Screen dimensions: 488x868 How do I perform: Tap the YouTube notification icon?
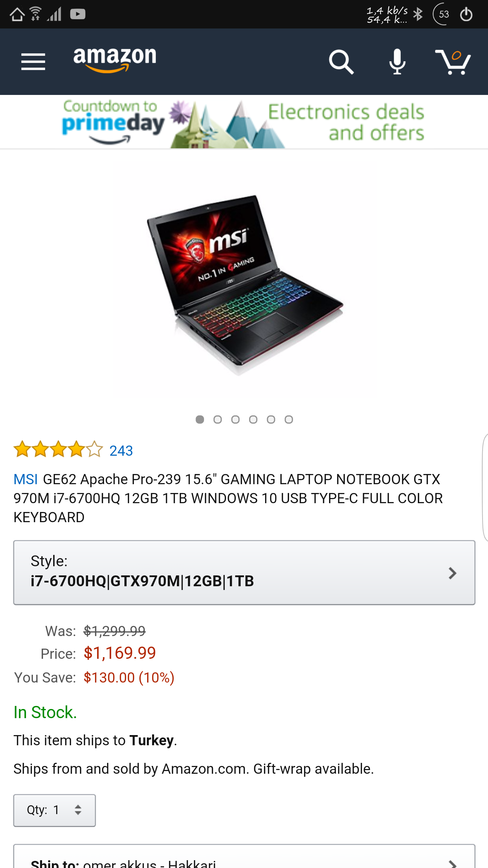[78, 14]
